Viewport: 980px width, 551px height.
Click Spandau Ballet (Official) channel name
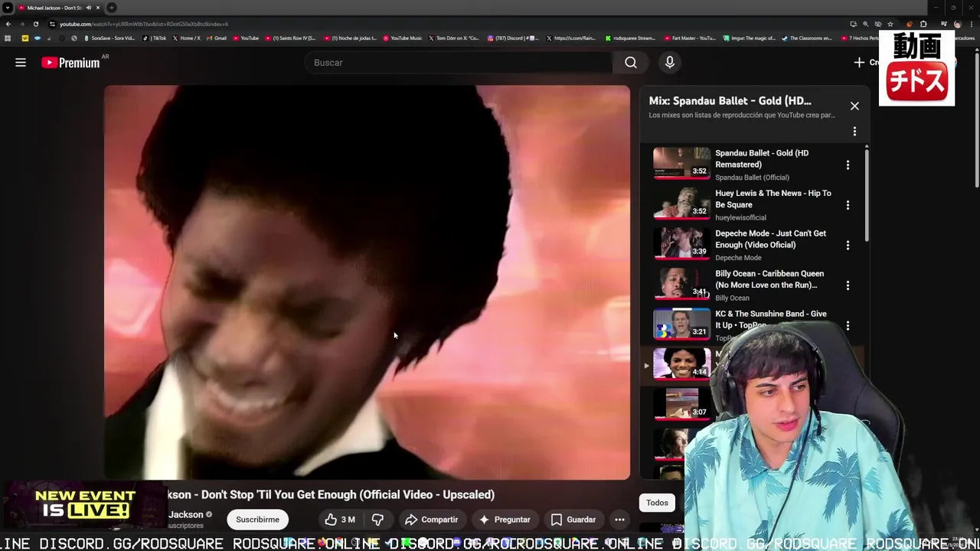pos(752,178)
